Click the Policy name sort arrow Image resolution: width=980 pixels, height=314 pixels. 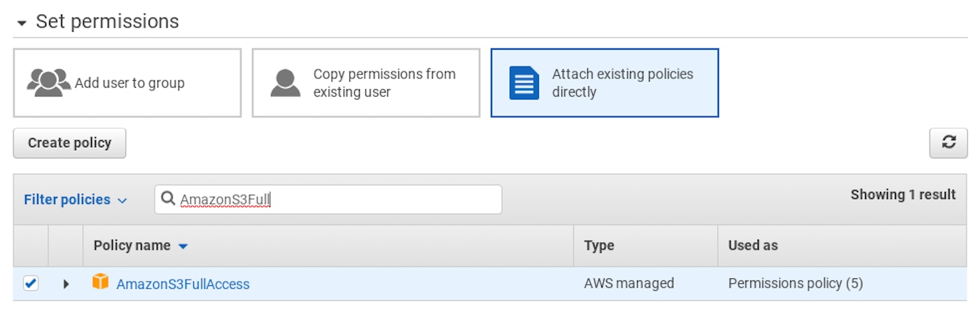point(183,246)
